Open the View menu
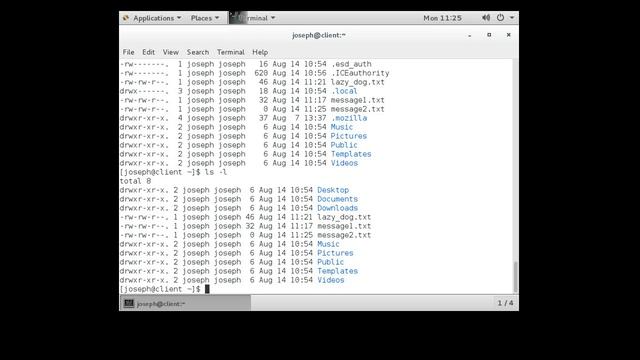This screenshot has height=360, width=640. (x=171, y=52)
